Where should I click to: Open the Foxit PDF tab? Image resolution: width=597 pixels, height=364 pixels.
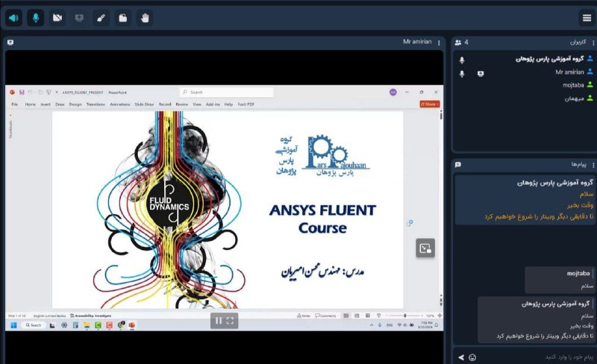point(246,104)
